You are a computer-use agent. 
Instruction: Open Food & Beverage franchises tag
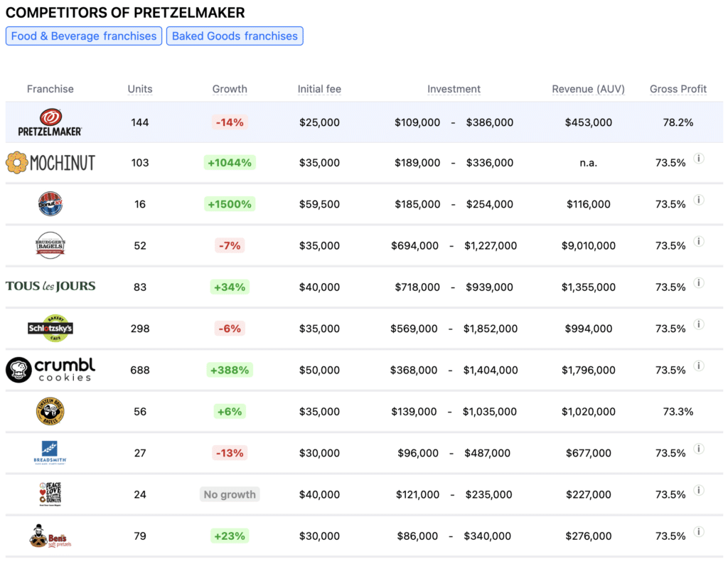point(84,36)
